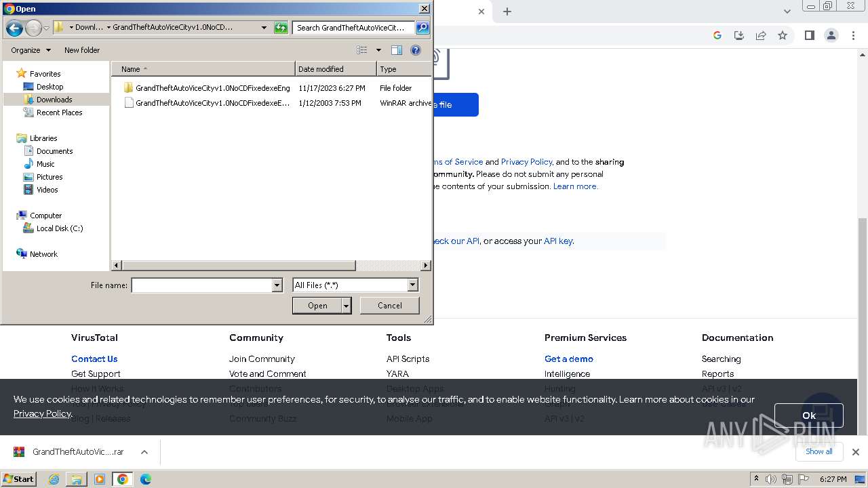Sort by Date modified column header

coord(336,69)
